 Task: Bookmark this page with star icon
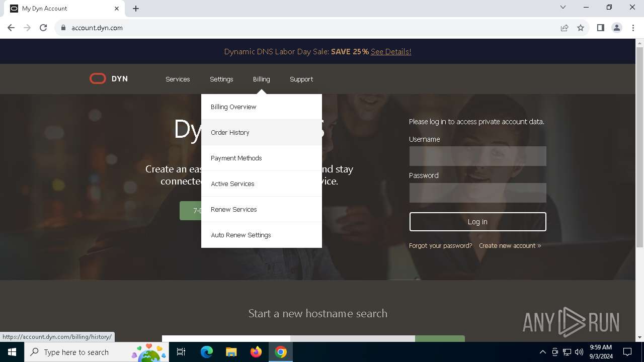click(581, 28)
